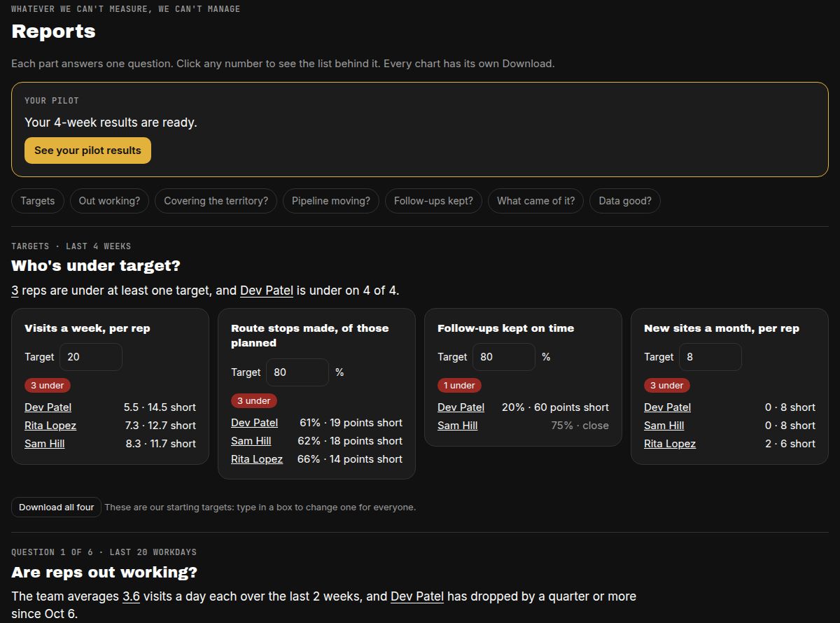
Task: Open Sam Hill in Visits a week card
Action: [x=45, y=444]
